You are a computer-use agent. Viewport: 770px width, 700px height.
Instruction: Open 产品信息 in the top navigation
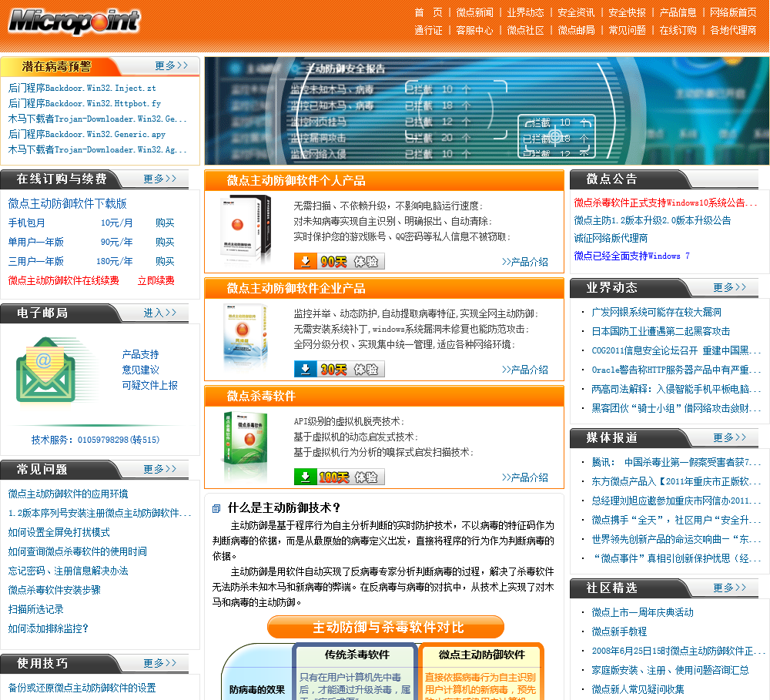678,12
